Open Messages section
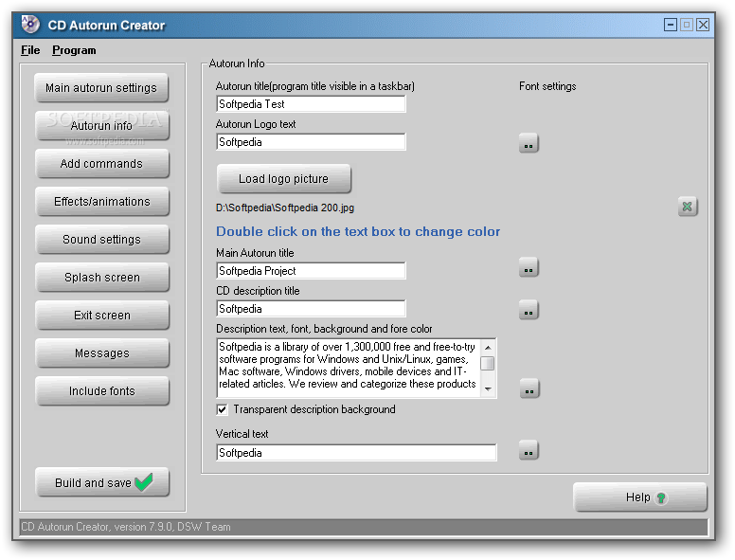This screenshot has height=560, width=735. [x=101, y=353]
